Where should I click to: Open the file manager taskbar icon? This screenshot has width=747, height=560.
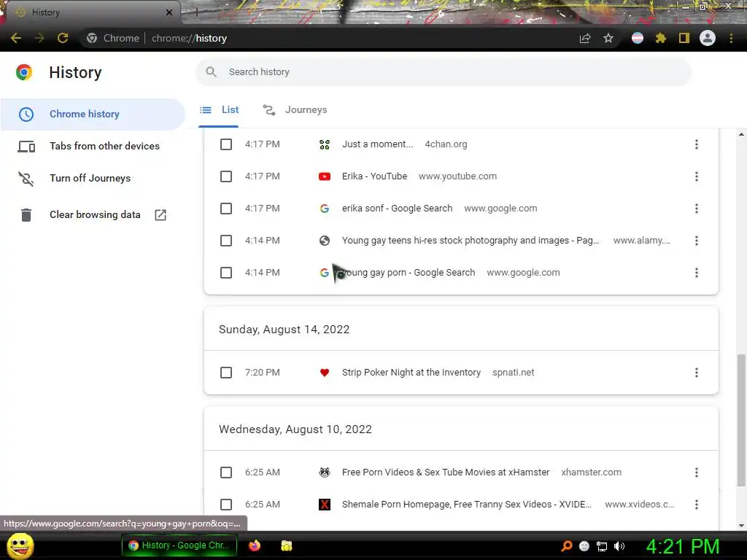point(286,545)
